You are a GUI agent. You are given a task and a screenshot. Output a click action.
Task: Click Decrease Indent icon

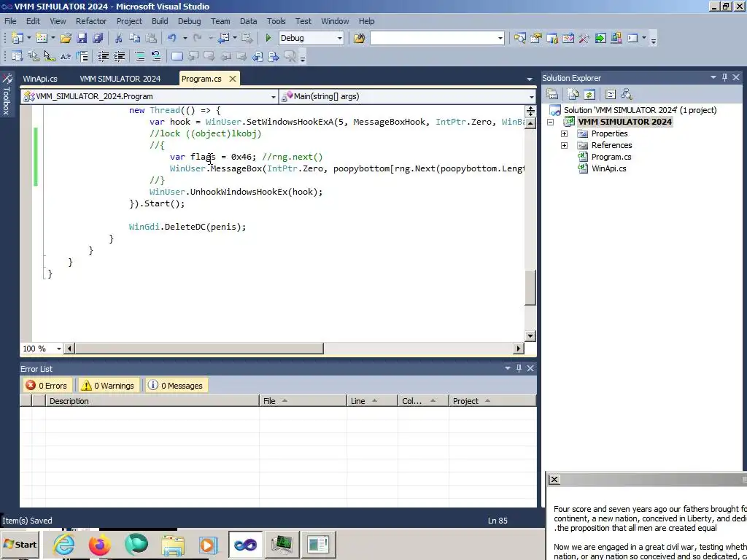103,57
